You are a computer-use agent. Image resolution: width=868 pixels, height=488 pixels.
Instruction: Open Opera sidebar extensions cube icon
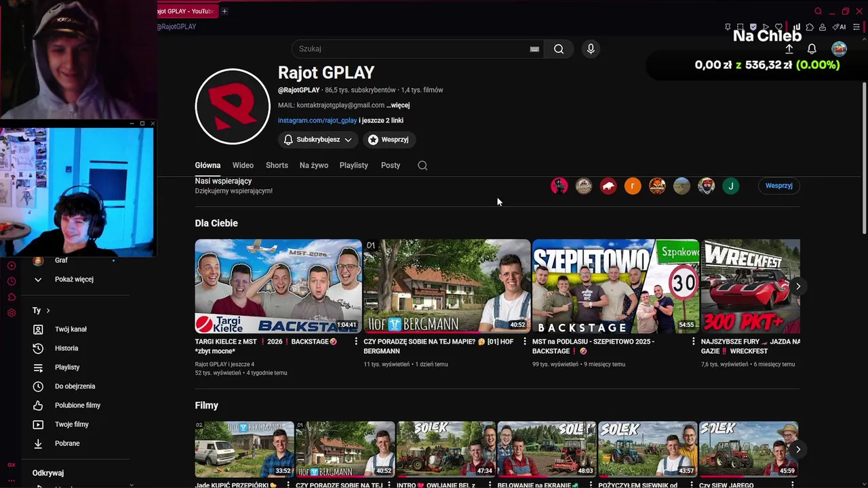tap(12, 297)
